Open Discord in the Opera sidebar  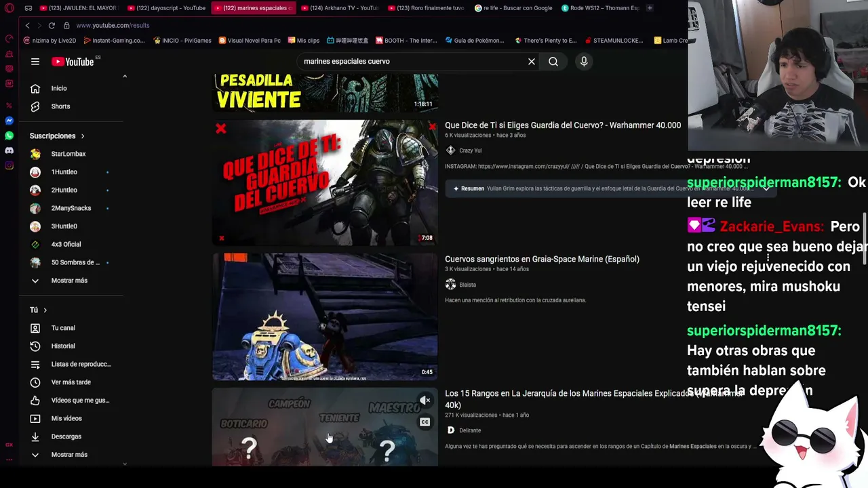[9, 150]
